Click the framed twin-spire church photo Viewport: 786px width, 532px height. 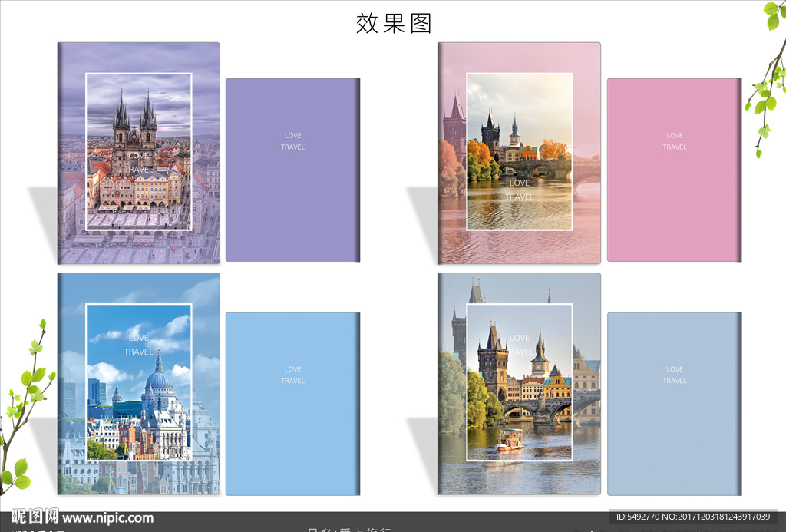tap(139, 152)
